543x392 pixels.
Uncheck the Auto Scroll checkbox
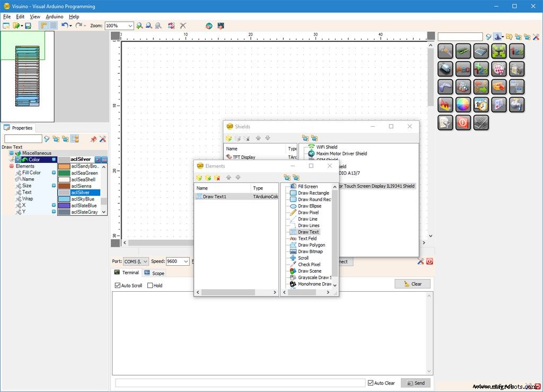click(118, 285)
